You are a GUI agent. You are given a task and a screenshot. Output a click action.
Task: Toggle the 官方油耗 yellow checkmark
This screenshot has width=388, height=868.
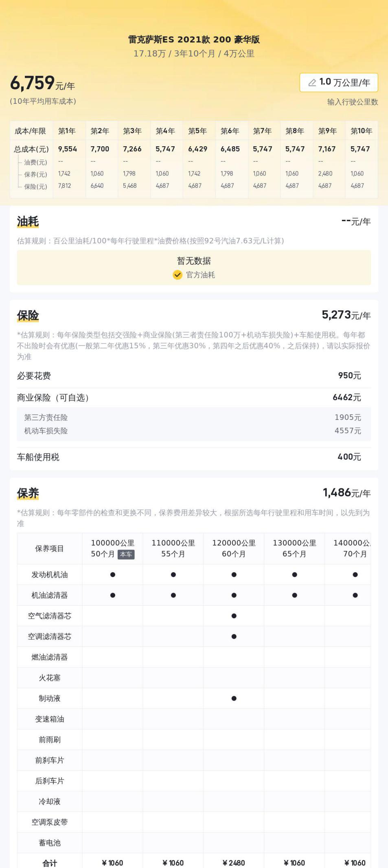pyautogui.click(x=178, y=275)
